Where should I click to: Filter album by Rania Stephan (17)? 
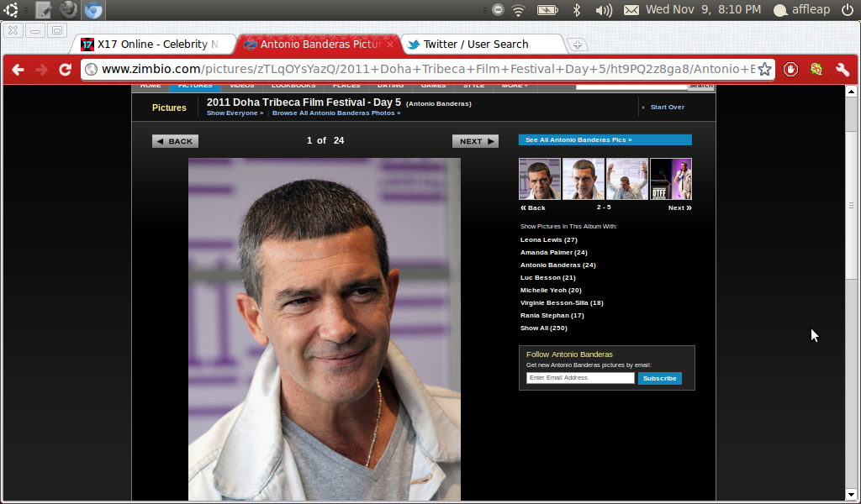[552, 315]
